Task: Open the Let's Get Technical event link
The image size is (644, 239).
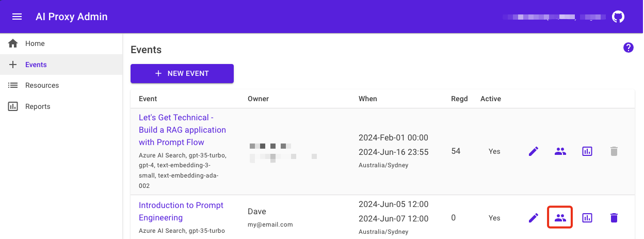Action: point(182,130)
